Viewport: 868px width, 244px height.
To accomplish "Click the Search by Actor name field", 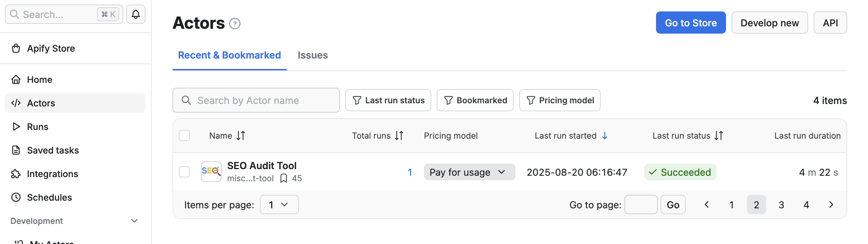I will tap(256, 101).
